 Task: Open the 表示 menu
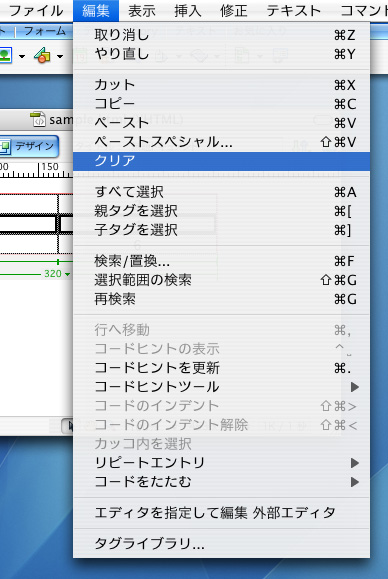tap(142, 11)
